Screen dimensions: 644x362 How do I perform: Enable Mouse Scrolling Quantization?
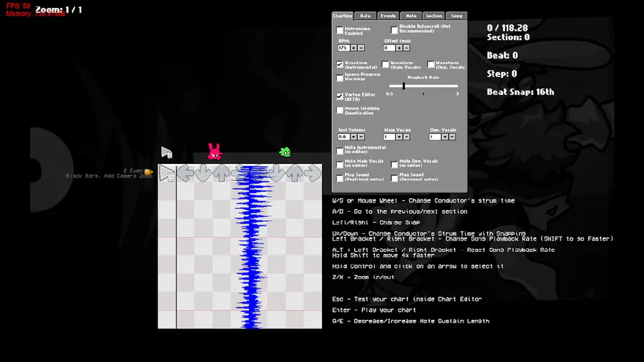pos(340,110)
